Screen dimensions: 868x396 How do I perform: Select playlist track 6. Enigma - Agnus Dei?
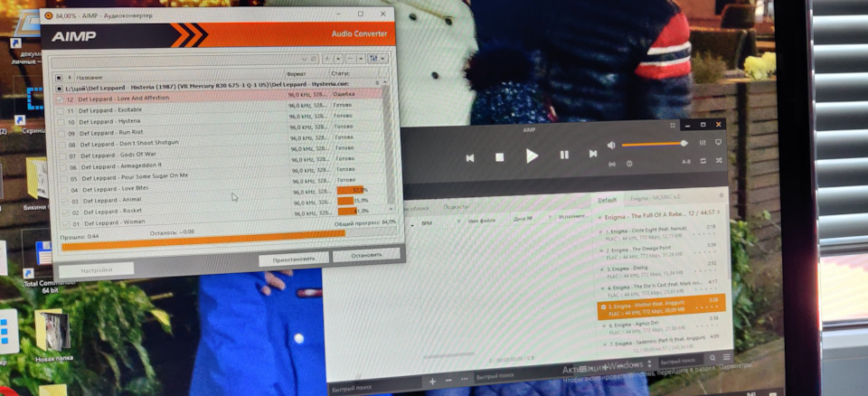[661, 327]
